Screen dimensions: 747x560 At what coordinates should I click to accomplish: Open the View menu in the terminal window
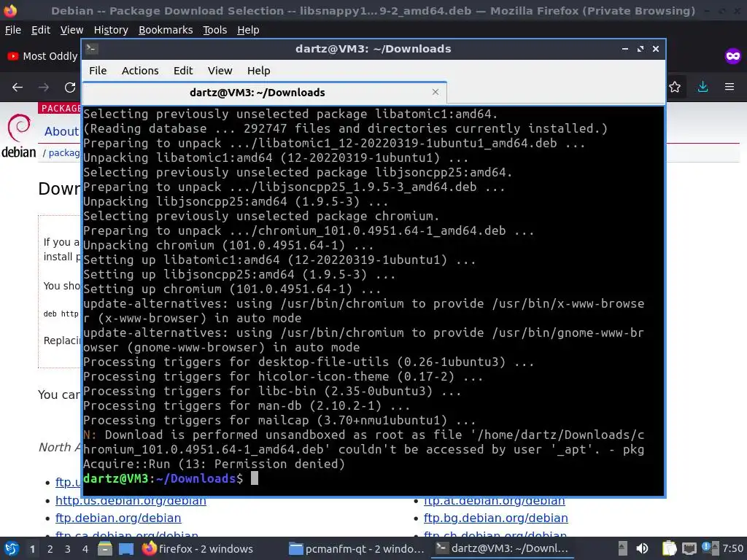coord(220,71)
